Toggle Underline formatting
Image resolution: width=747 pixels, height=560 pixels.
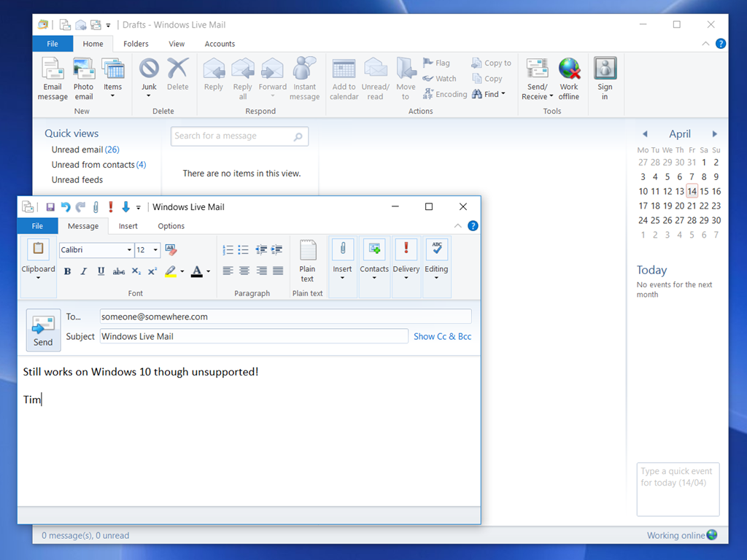[x=101, y=271]
